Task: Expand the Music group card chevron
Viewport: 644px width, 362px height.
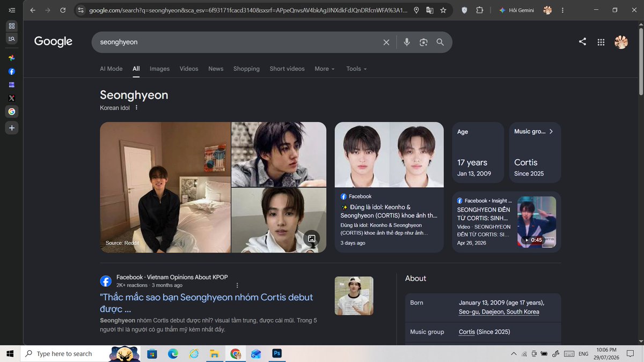Action: pyautogui.click(x=551, y=131)
